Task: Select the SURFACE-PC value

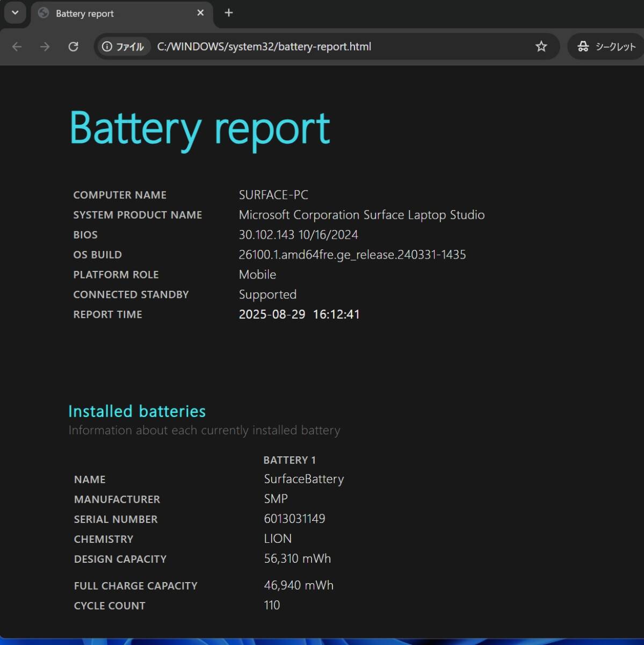Action: pos(273,195)
